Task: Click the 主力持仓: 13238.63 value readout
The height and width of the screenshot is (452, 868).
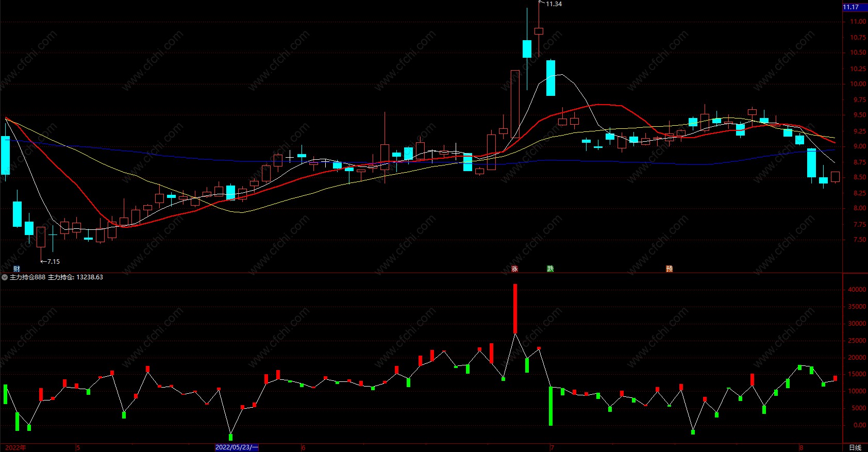Action: 75,277
